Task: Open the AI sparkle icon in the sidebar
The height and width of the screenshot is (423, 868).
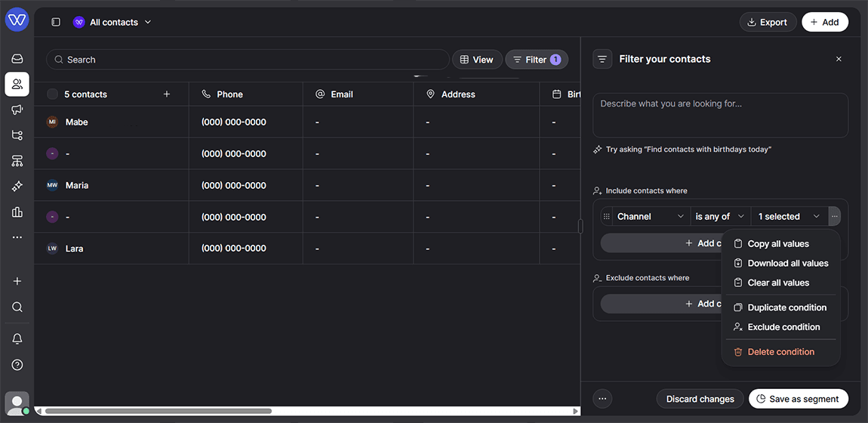Action: 17,187
